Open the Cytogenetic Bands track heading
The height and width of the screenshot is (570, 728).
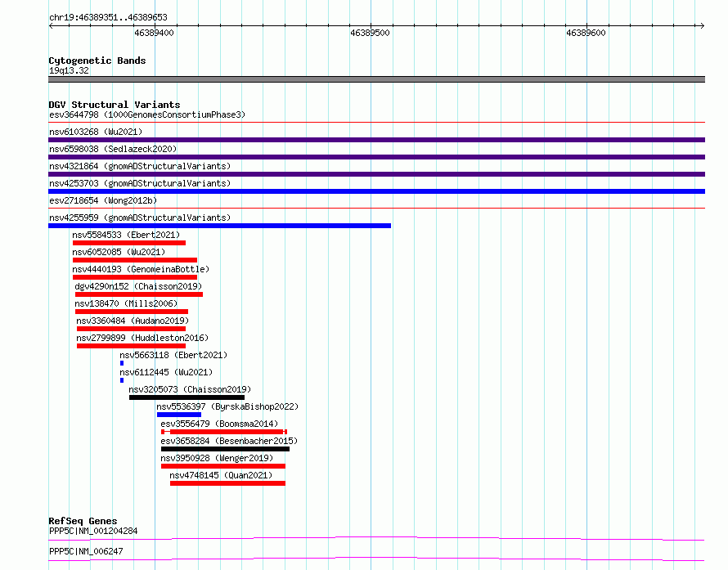pos(97,61)
